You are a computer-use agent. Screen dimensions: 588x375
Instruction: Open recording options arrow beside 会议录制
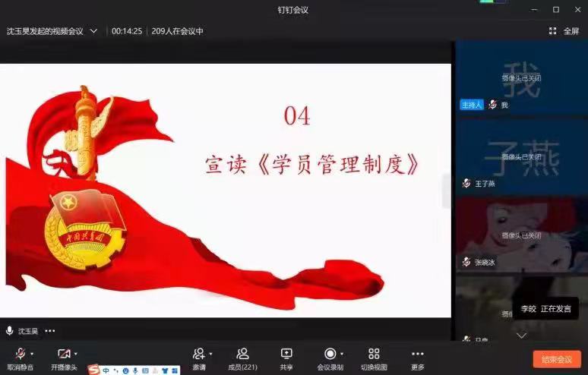pyautogui.click(x=342, y=354)
